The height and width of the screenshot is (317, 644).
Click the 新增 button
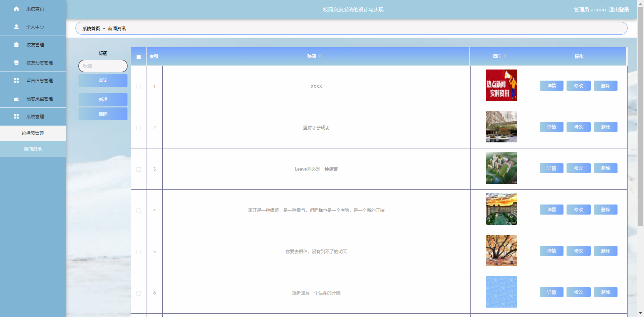[x=103, y=99]
